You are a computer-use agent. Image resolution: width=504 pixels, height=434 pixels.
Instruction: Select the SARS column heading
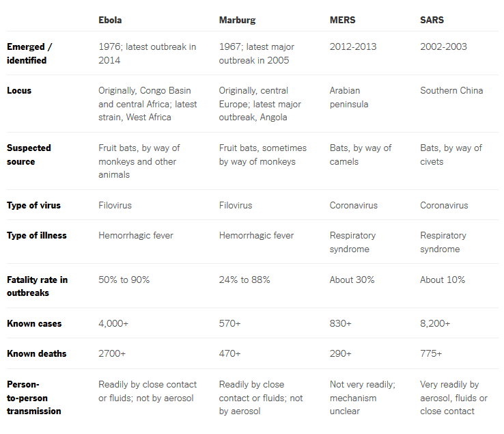tap(432, 20)
